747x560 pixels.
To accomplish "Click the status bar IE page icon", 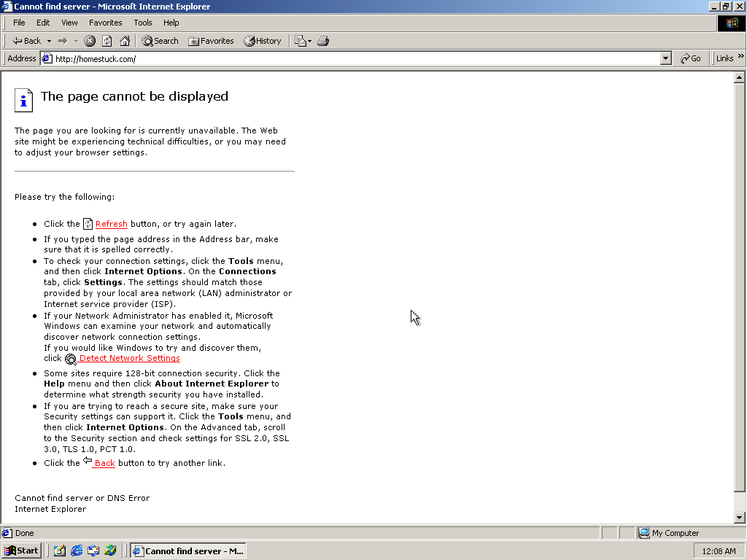I will tap(7, 533).
